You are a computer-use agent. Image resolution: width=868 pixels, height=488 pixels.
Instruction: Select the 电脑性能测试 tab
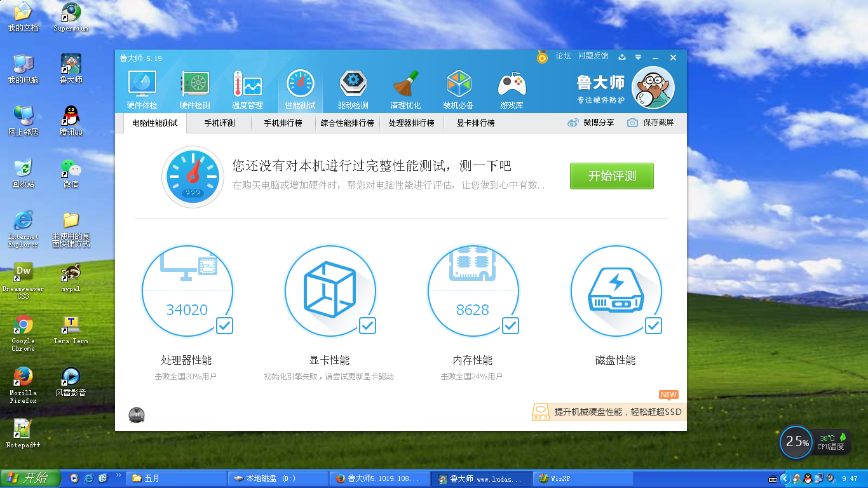pyautogui.click(x=155, y=123)
